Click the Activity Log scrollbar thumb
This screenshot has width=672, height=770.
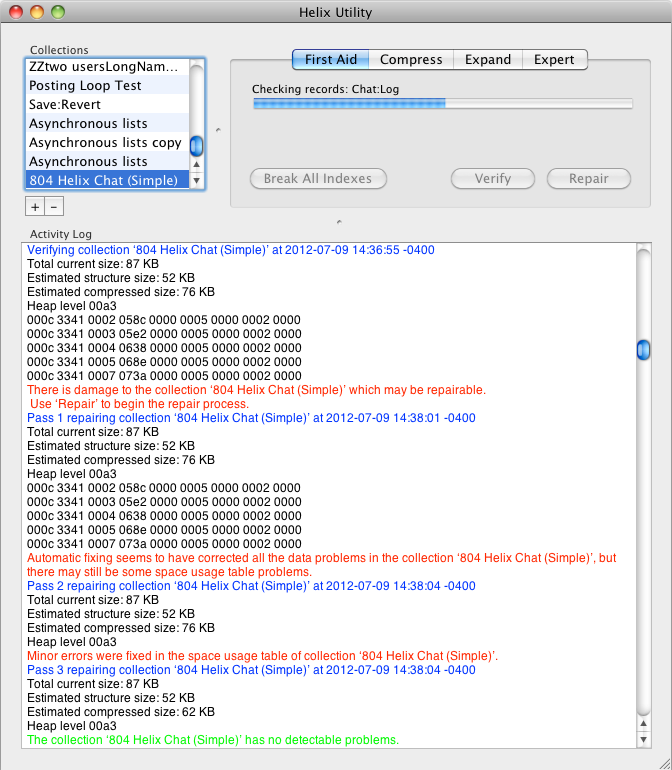(644, 349)
